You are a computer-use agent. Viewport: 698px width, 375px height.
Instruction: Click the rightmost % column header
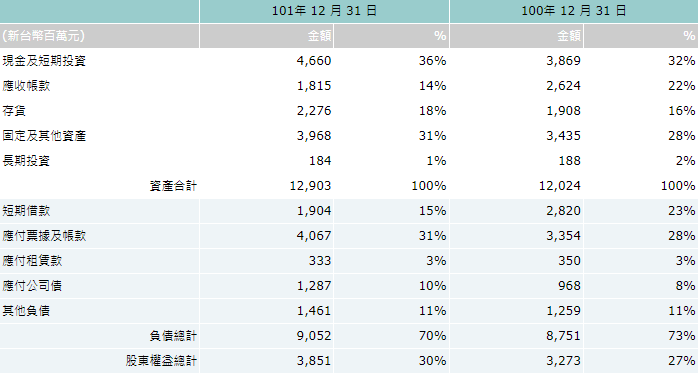coord(690,36)
